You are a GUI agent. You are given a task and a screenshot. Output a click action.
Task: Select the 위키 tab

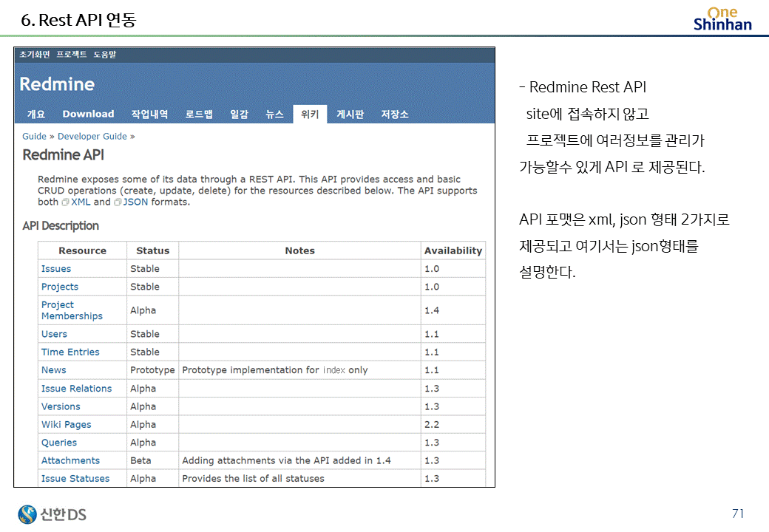coord(310,114)
